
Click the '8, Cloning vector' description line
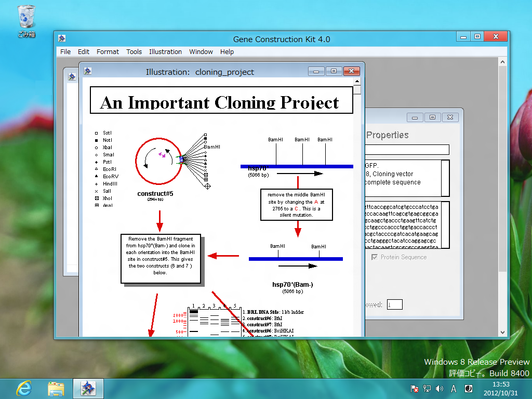point(390,174)
